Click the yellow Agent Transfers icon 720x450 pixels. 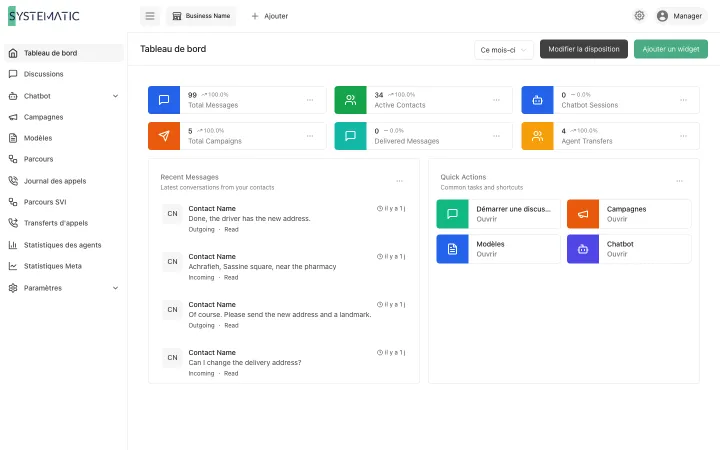537,136
